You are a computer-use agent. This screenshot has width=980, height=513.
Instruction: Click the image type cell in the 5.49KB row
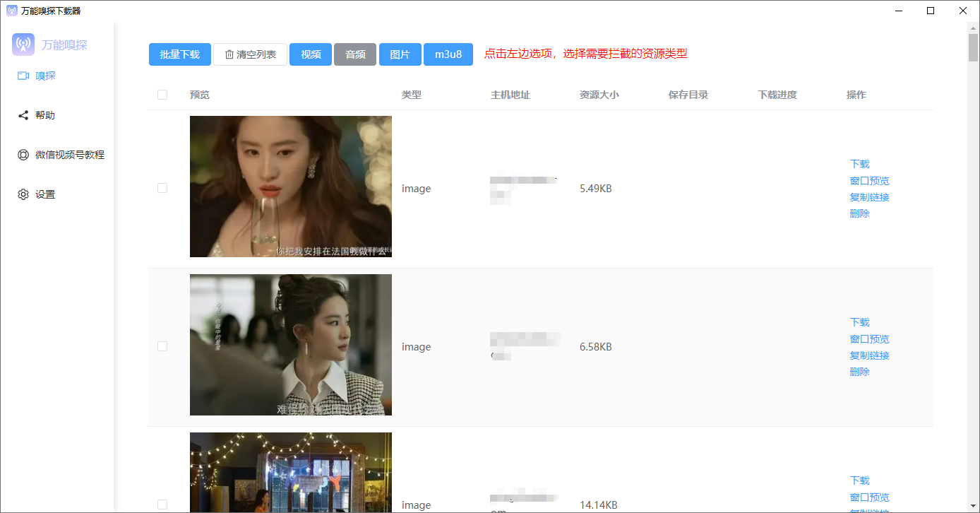click(417, 189)
